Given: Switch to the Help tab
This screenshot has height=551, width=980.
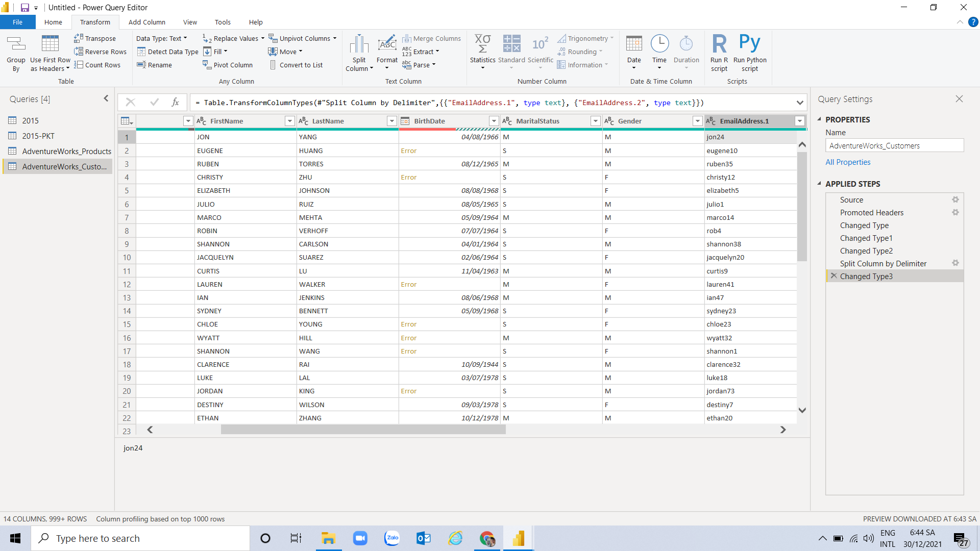Looking at the screenshot, I should click(256, 22).
